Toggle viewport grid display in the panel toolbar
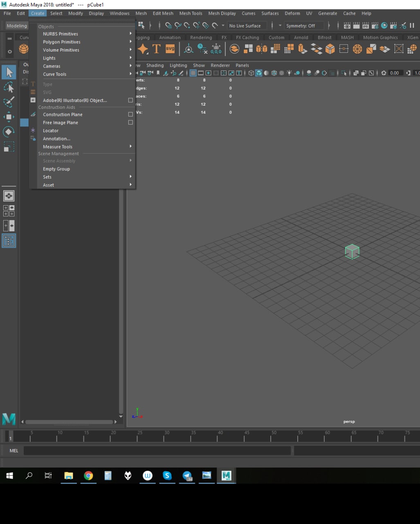The width and height of the screenshot is (420, 524). 193,73
